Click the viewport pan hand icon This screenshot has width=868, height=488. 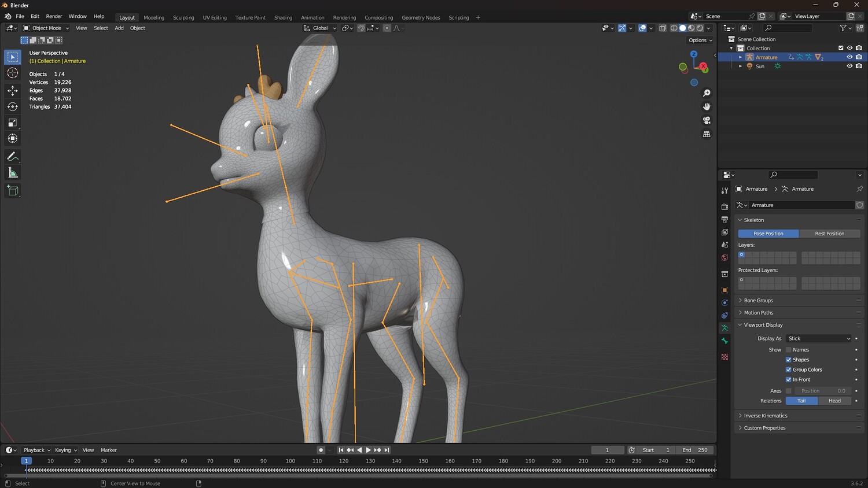pos(707,106)
